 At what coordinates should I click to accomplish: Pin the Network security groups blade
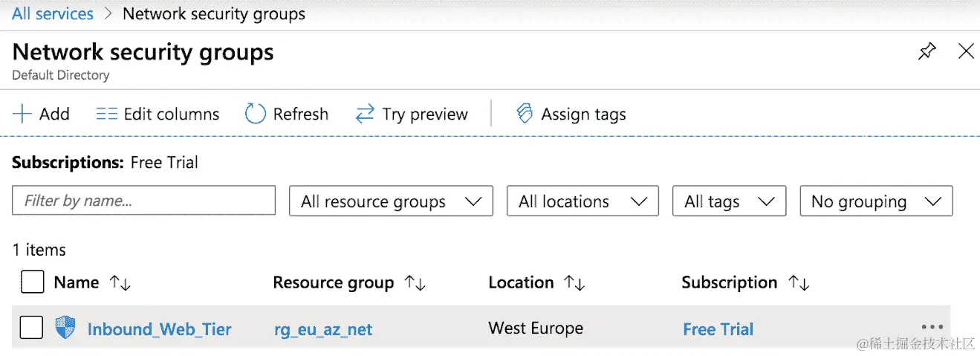(927, 51)
